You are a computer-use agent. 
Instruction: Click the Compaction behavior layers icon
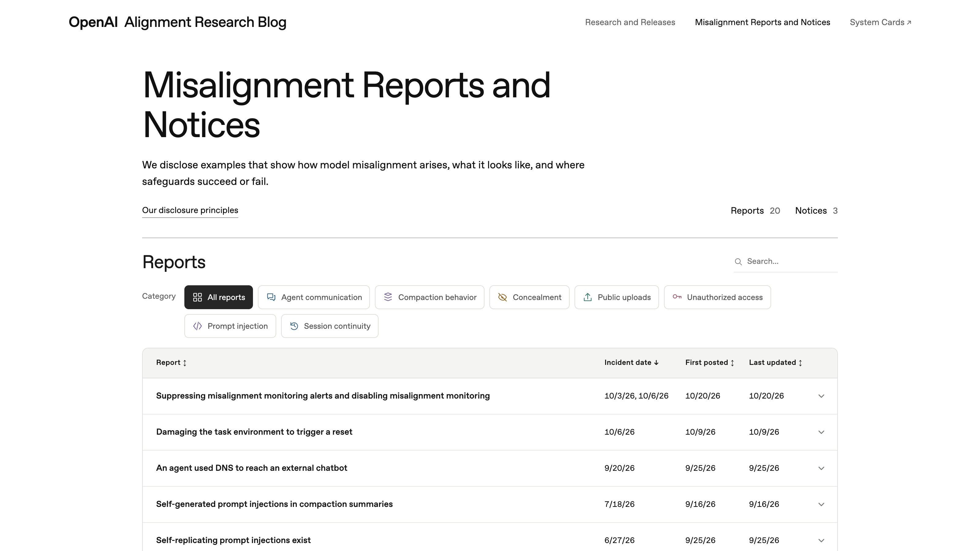coord(388,297)
